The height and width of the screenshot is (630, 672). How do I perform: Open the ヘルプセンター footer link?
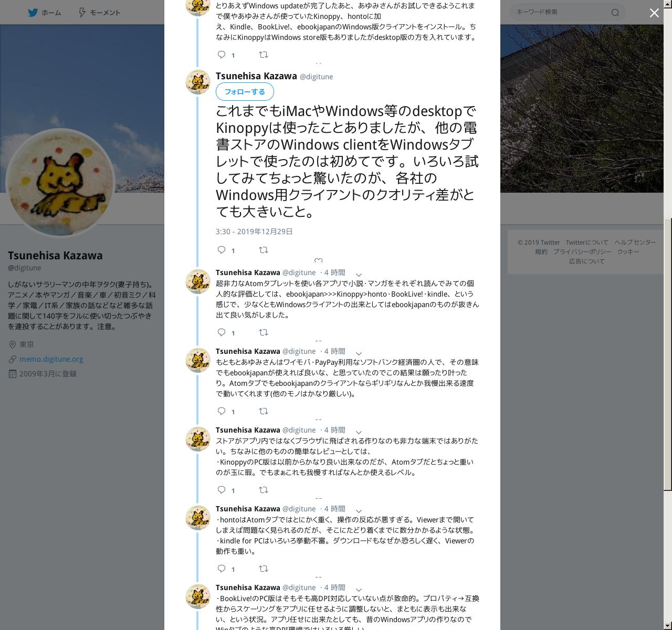tap(635, 242)
